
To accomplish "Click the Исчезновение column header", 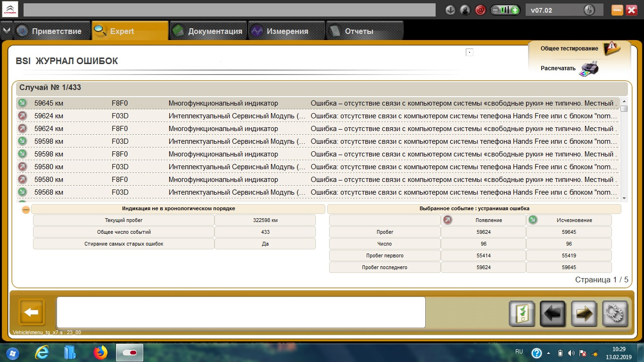I will click(x=569, y=220).
